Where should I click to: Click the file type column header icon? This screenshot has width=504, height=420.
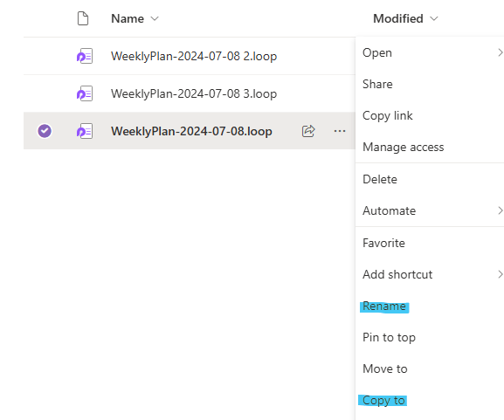click(x=83, y=18)
